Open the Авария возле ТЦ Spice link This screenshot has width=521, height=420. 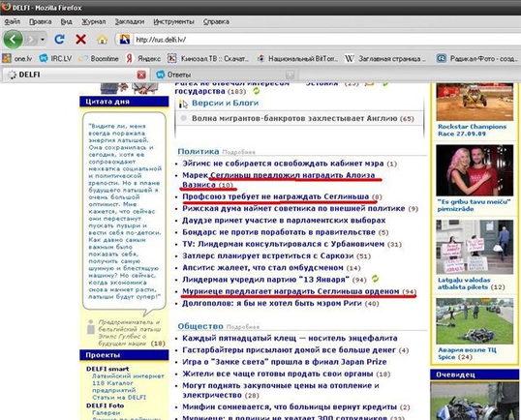point(467,353)
